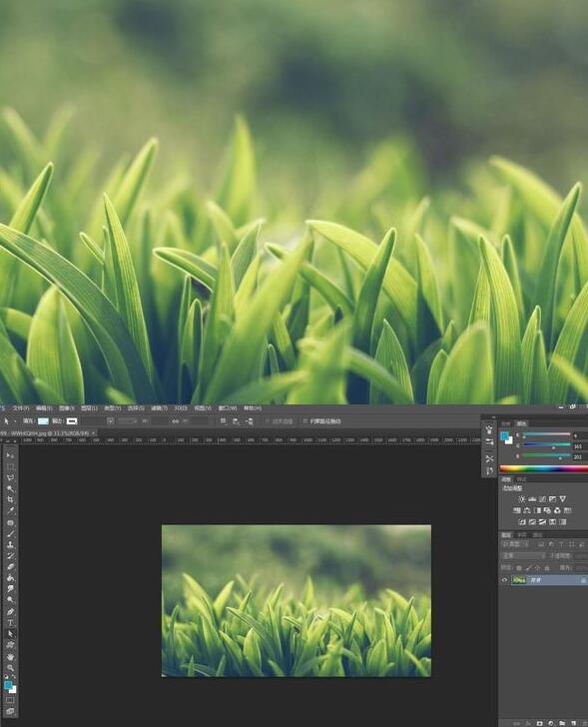Select the Crop tool in toolbox

[x=10, y=499]
